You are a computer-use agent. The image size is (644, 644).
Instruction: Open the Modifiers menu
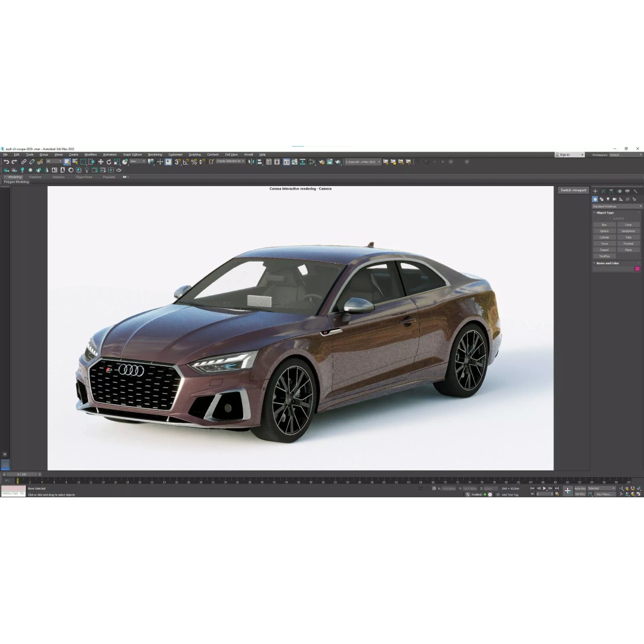pos(91,155)
